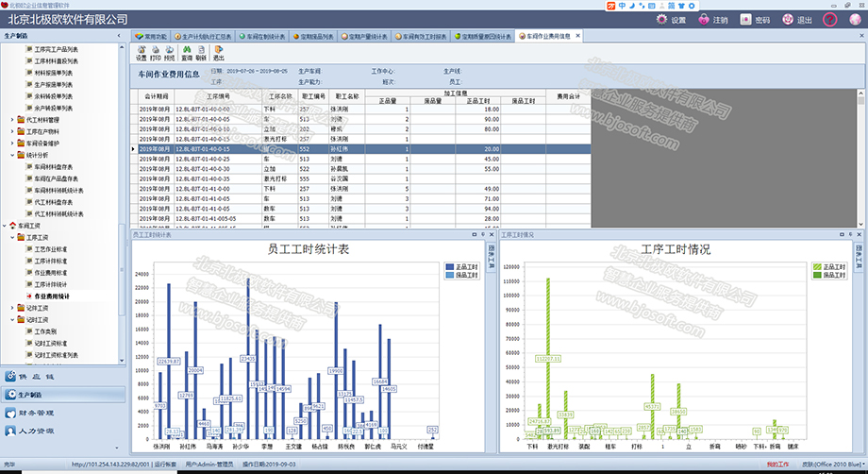Toggle 正品工时 legend swatch in employee chart
Viewport: 868px width, 474px height.
pyautogui.click(x=449, y=267)
